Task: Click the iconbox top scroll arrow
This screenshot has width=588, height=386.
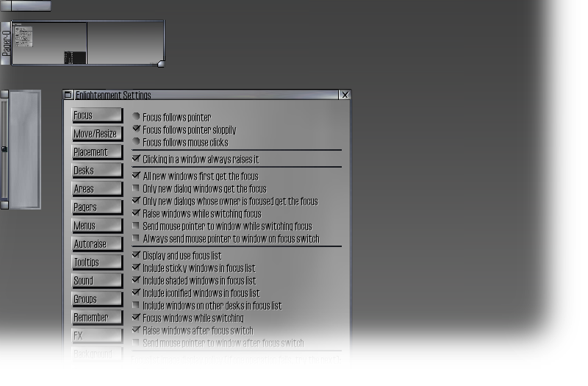Action: click(4, 94)
